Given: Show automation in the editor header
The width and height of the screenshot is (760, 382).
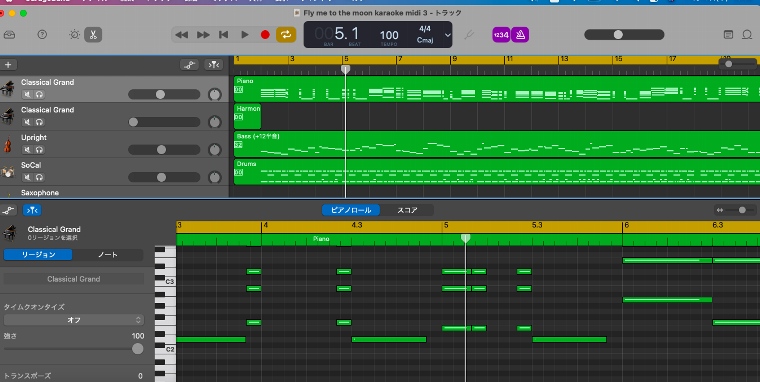Looking at the screenshot, I should point(9,210).
